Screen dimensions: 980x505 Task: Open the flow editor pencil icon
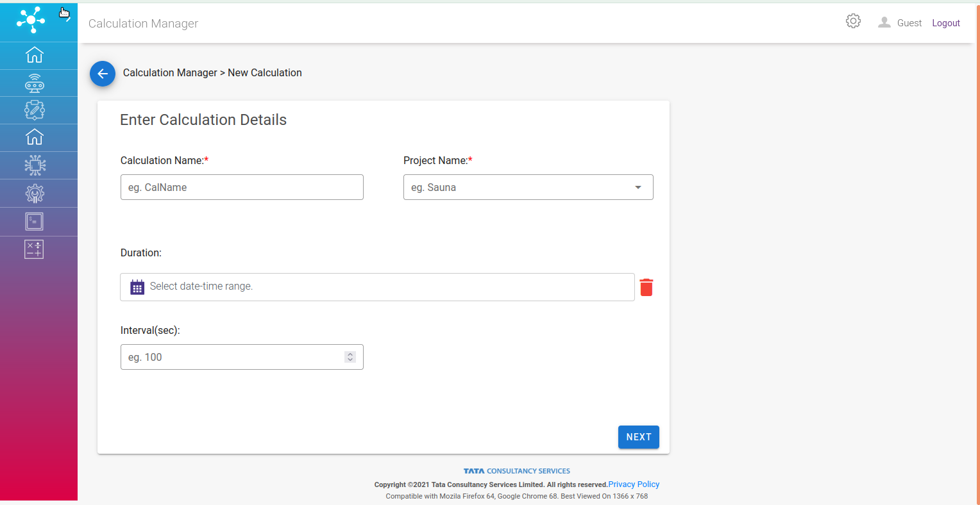(x=35, y=110)
